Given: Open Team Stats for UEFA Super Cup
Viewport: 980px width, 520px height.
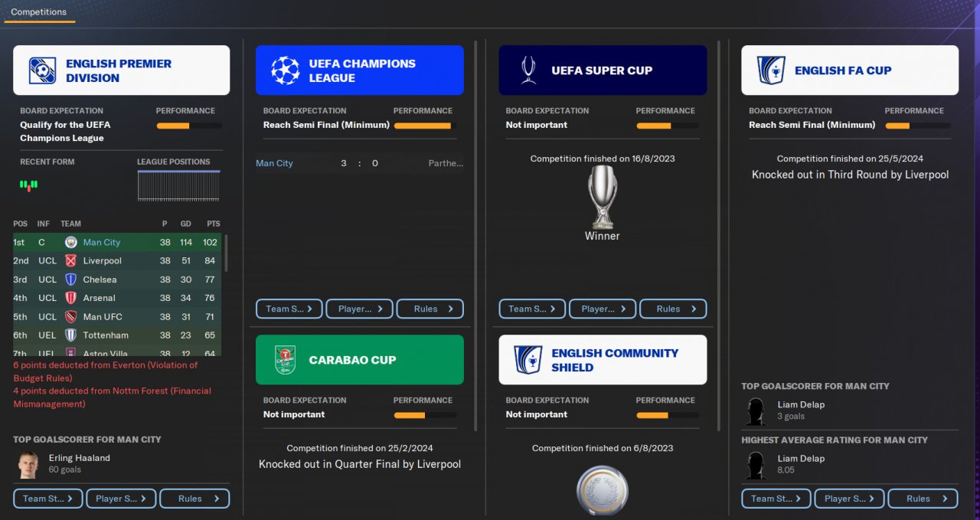Looking at the screenshot, I should click(x=532, y=309).
